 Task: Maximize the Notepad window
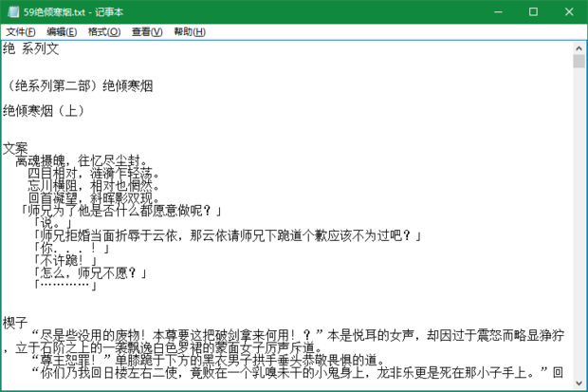coord(533,11)
